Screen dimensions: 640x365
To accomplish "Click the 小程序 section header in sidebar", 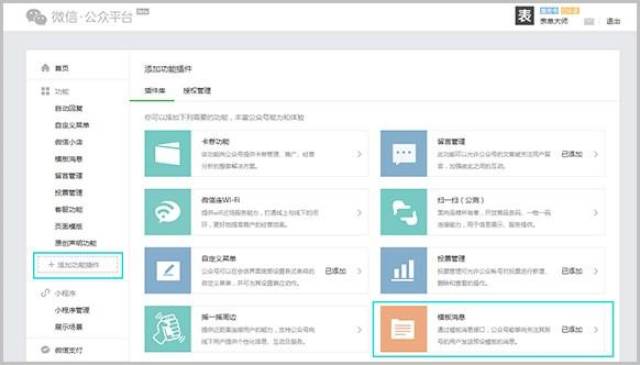I will point(65,293).
